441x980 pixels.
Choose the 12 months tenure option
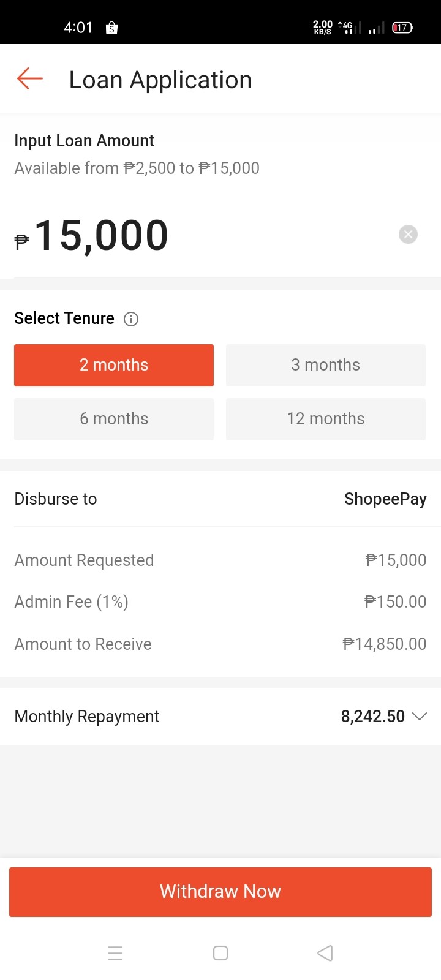click(x=326, y=419)
